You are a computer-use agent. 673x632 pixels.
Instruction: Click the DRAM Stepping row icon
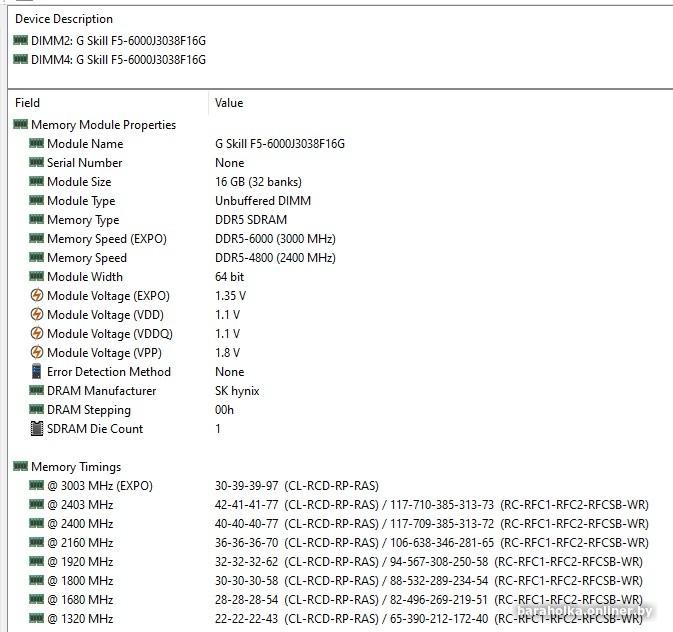36,409
